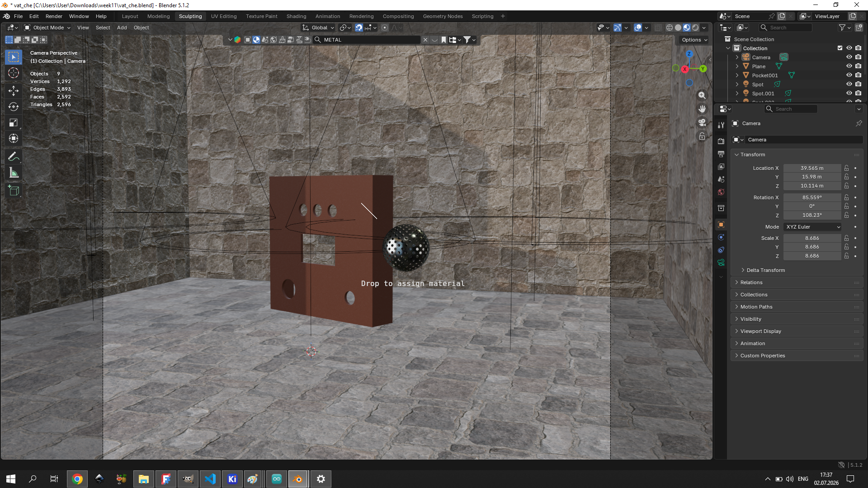Screen dimensions: 868x488
Task: Hide Pocket001 in viewport via eye icon
Action: [x=849, y=75]
